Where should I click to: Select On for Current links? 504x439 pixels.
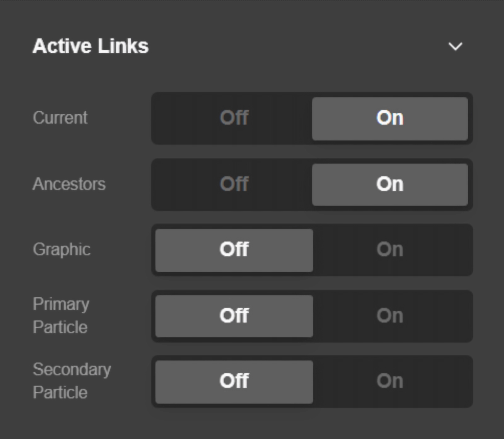(x=390, y=118)
